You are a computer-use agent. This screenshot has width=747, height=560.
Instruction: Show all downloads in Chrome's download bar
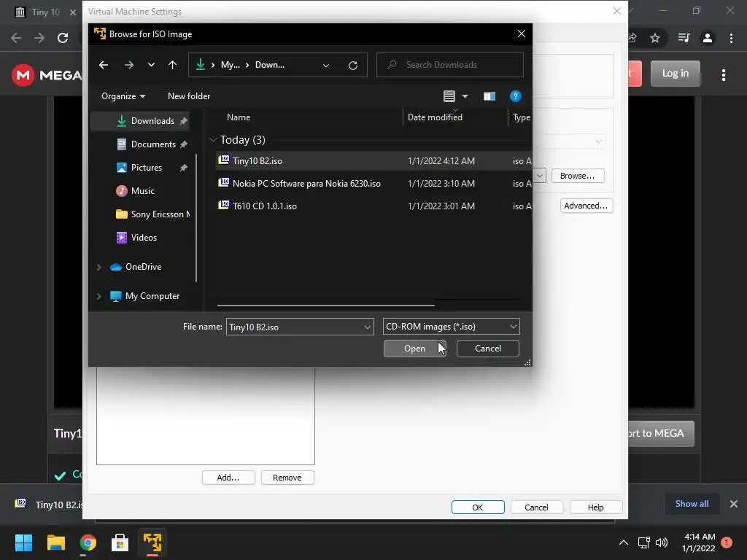(x=692, y=504)
